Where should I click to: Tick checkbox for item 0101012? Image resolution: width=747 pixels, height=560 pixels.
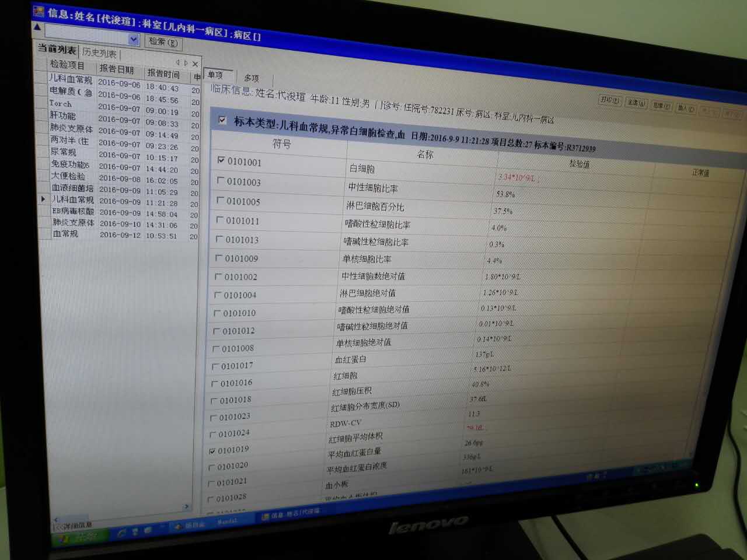[216, 331]
